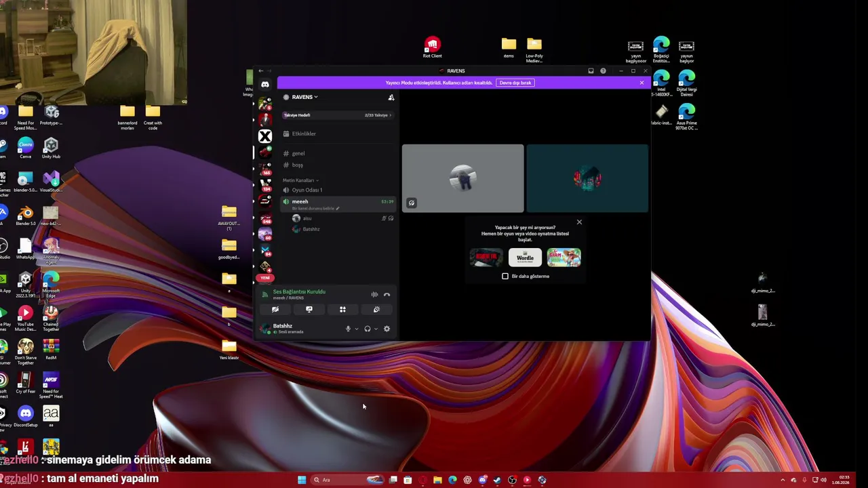The height and width of the screenshot is (488, 868).
Task: Open Windows Start menu
Action: coord(302,480)
